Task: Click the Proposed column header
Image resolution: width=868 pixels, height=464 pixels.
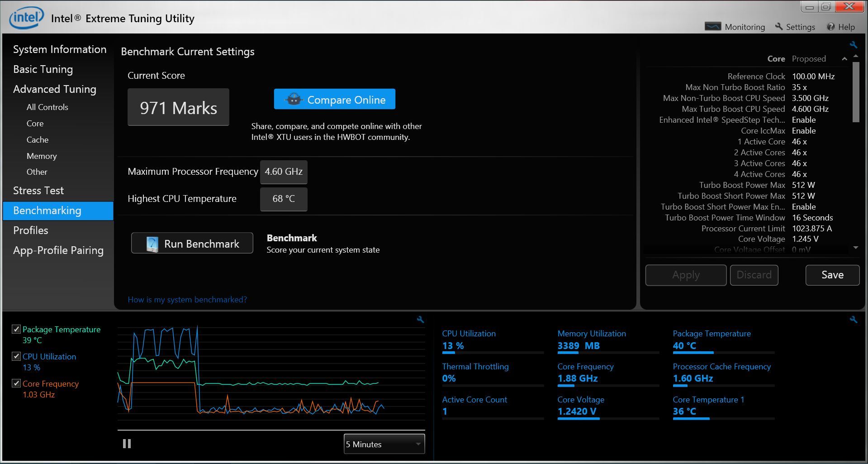Action: coord(809,59)
